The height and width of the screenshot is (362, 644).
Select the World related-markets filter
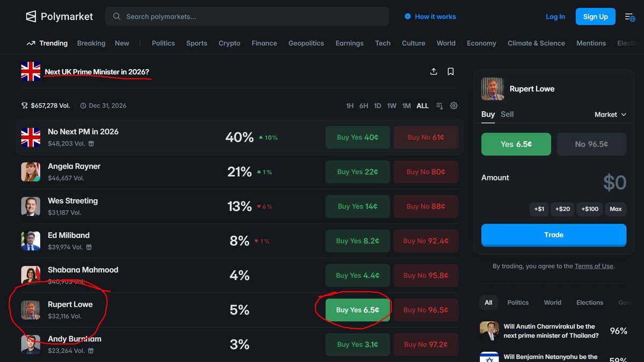click(552, 302)
